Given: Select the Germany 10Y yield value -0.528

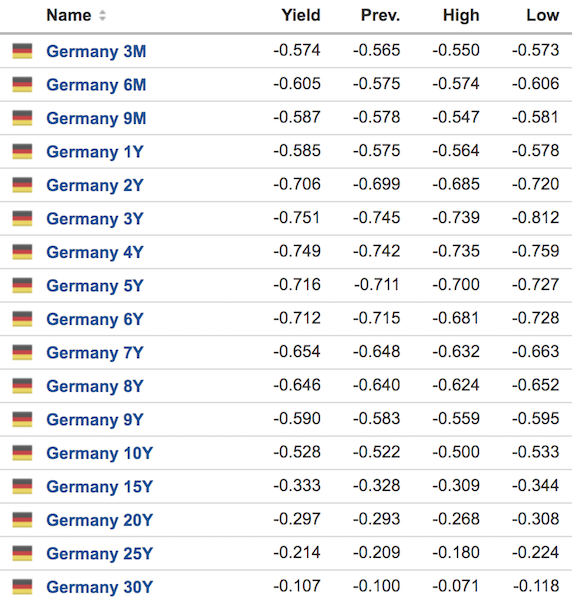Looking at the screenshot, I should click(297, 452).
